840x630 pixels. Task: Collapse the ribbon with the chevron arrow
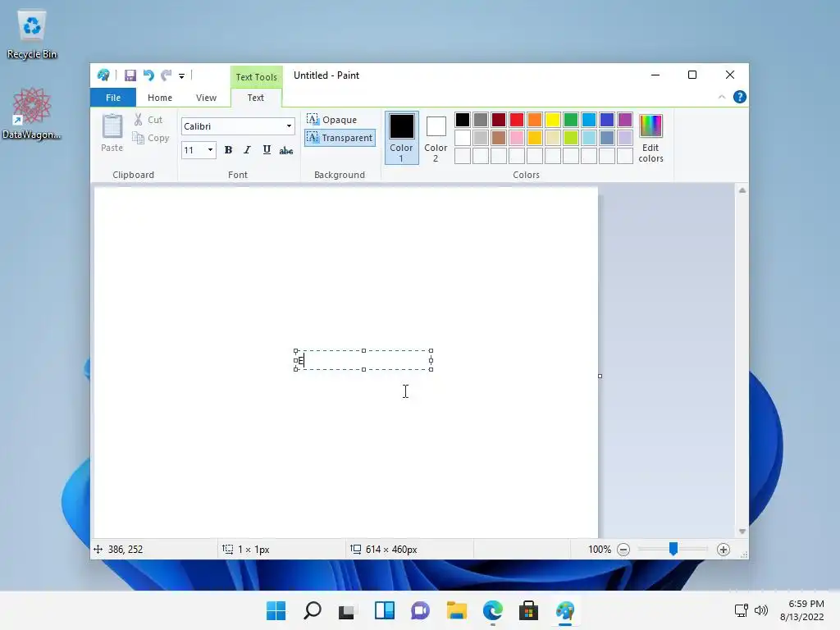coord(722,97)
